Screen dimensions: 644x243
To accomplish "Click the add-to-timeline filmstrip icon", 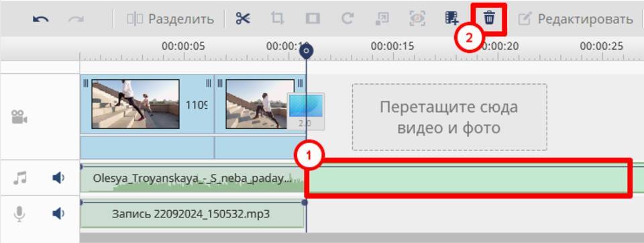I will click(451, 19).
